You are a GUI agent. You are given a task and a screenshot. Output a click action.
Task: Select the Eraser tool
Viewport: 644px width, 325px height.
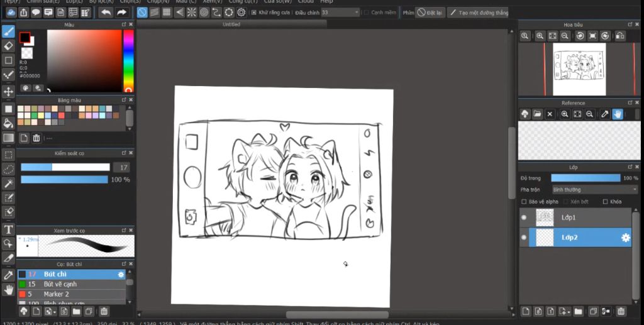[8, 45]
